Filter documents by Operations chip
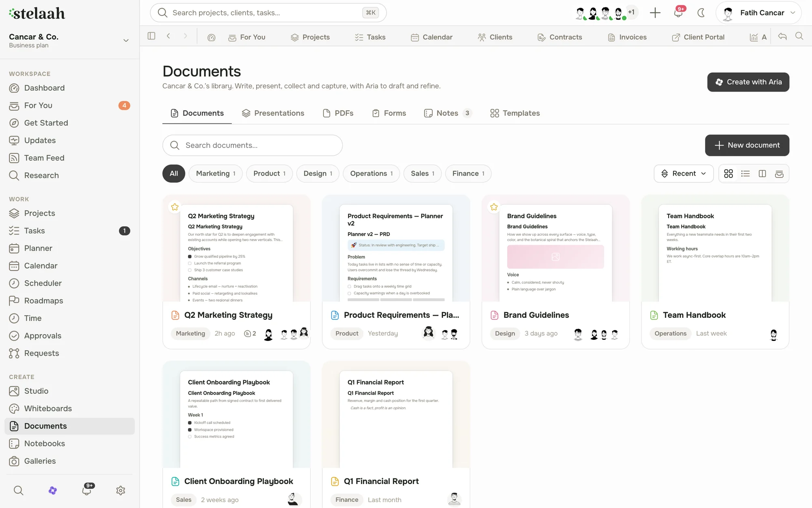The height and width of the screenshot is (508, 812). tap(371, 174)
